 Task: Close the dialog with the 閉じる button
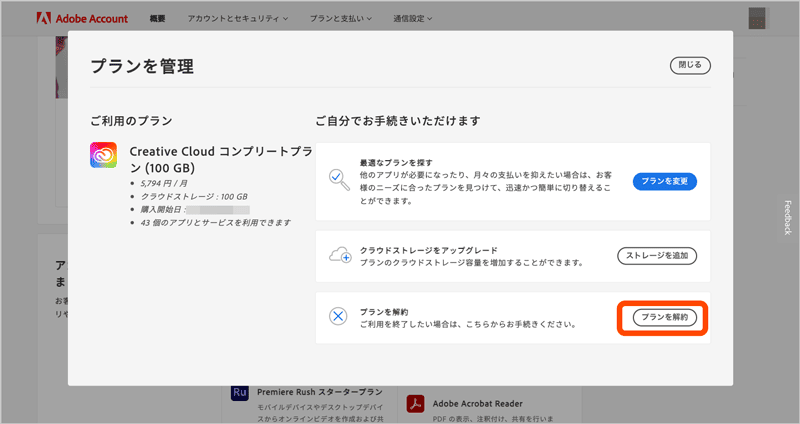690,65
